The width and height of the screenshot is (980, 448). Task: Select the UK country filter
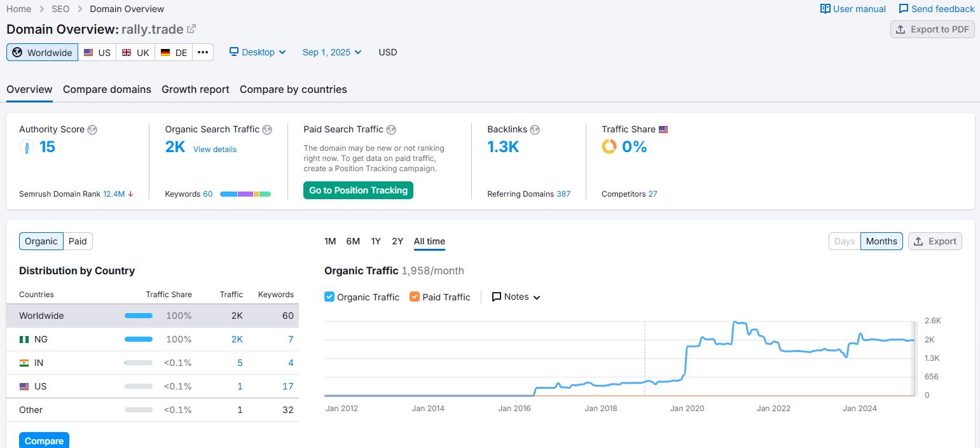[x=135, y=52]
